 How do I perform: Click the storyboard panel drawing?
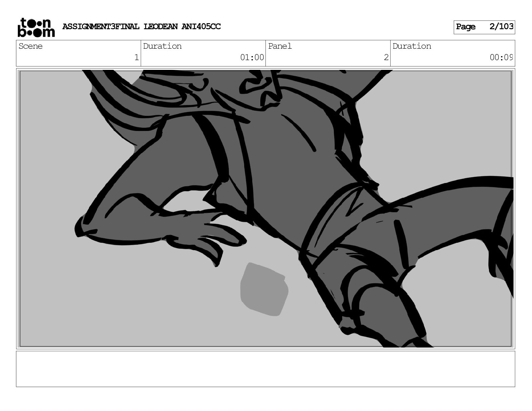pos(266,209)
